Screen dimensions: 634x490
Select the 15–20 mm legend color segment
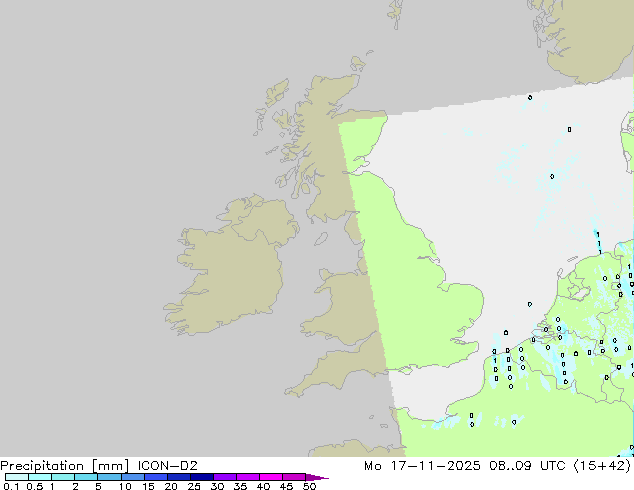click(157, 478)
